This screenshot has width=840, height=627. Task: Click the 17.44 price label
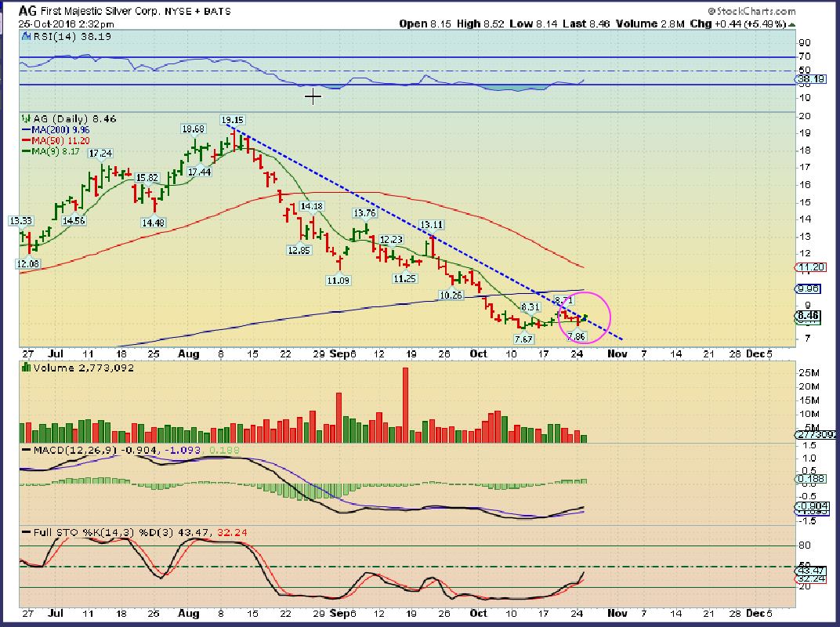(199, 172)
